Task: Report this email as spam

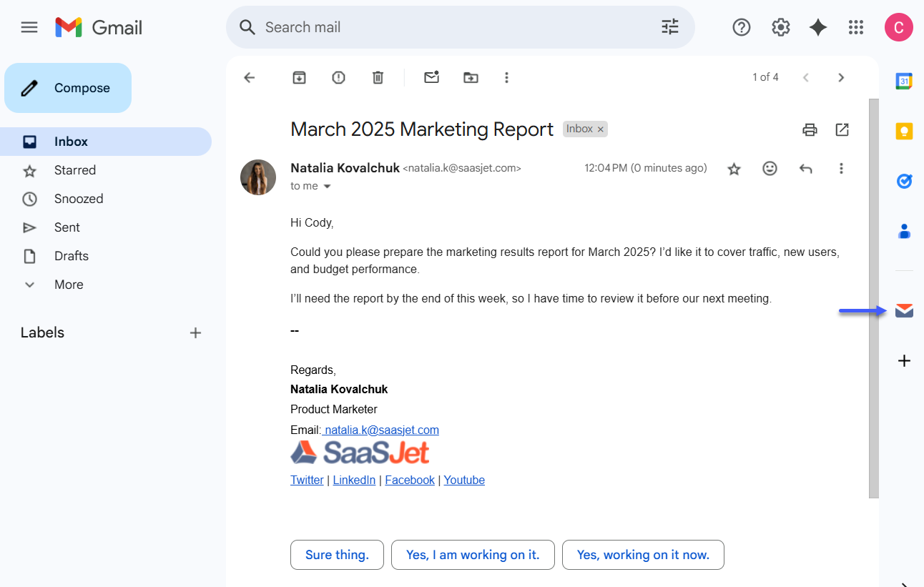Action: [x=338, y=77]
